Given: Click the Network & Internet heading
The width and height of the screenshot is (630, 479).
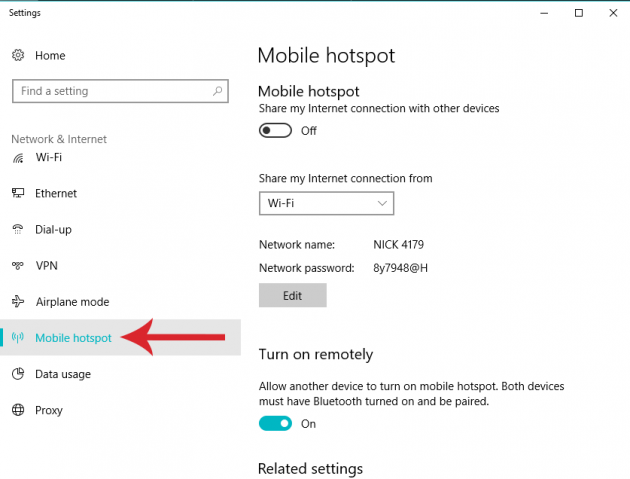Looking at the screenshot, I should 59,139.
